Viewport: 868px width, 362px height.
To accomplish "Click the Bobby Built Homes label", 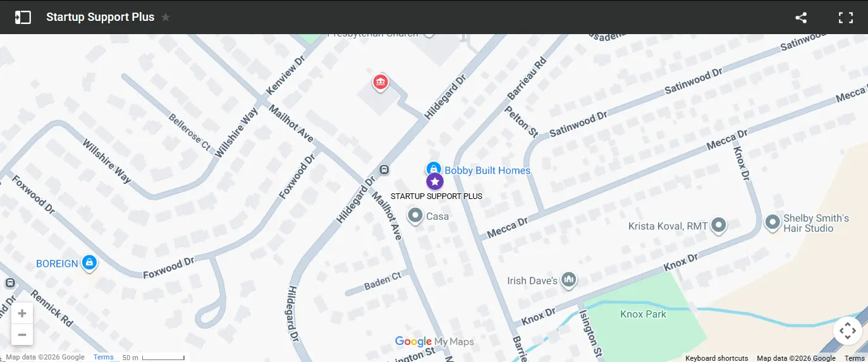I will 487,171.
